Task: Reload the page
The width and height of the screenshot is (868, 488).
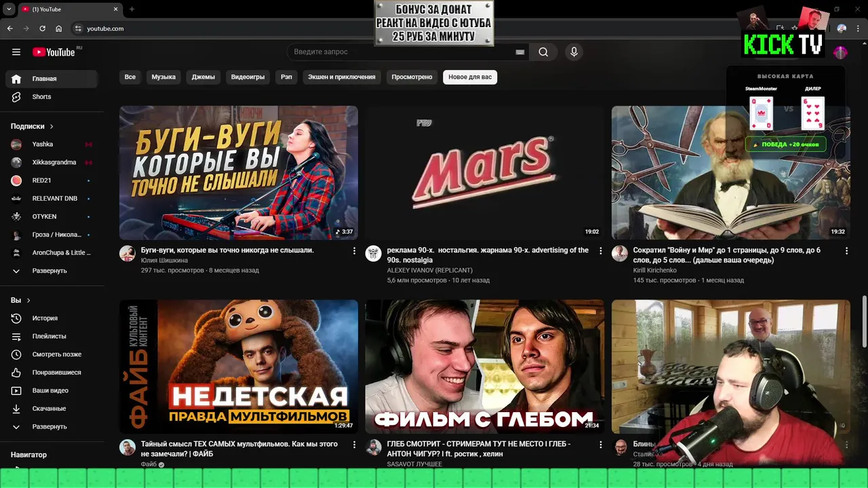Action: 42,28
